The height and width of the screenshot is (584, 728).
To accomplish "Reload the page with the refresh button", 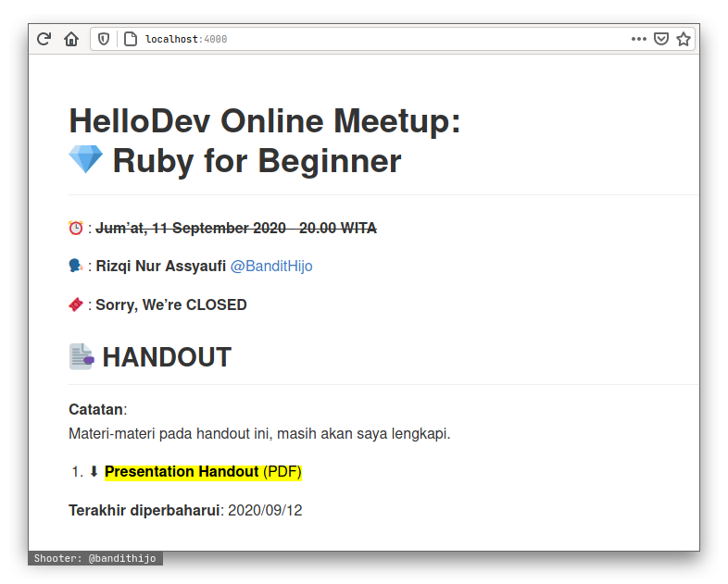I will pyautogui.click(x=44, y=39).
